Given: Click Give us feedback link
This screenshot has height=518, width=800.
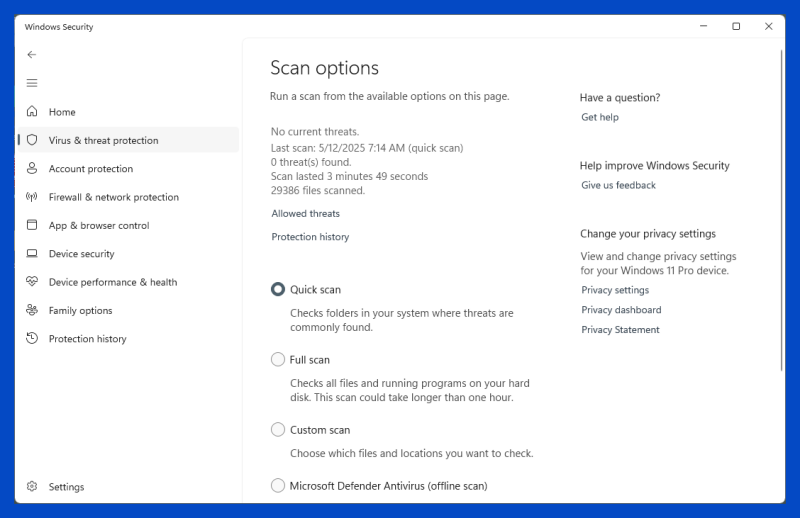Looking at the screenshot, I should click(x=618, y=185).
